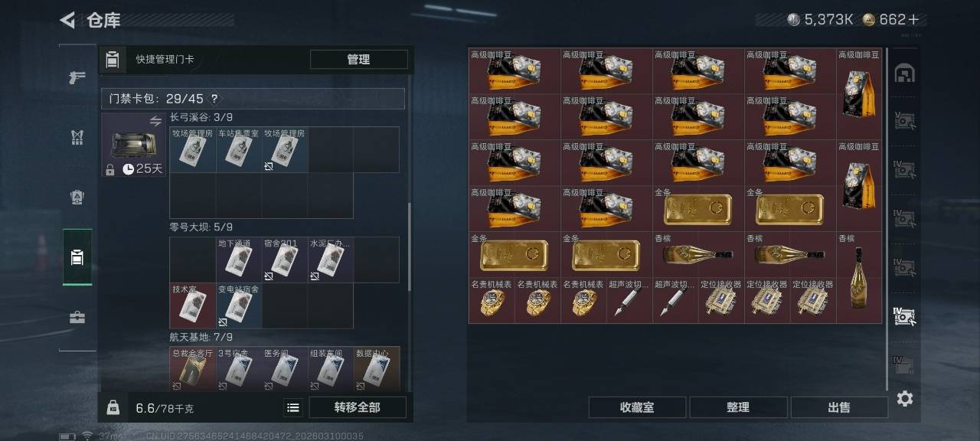This screenshot has width=980, height=441.
Task: Select the 总裁会客厅 keycard
Action: (192, 369)
